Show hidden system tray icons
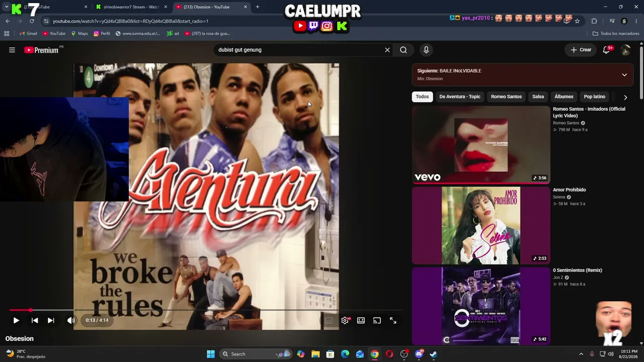644x362 pixels. [581, 354]
